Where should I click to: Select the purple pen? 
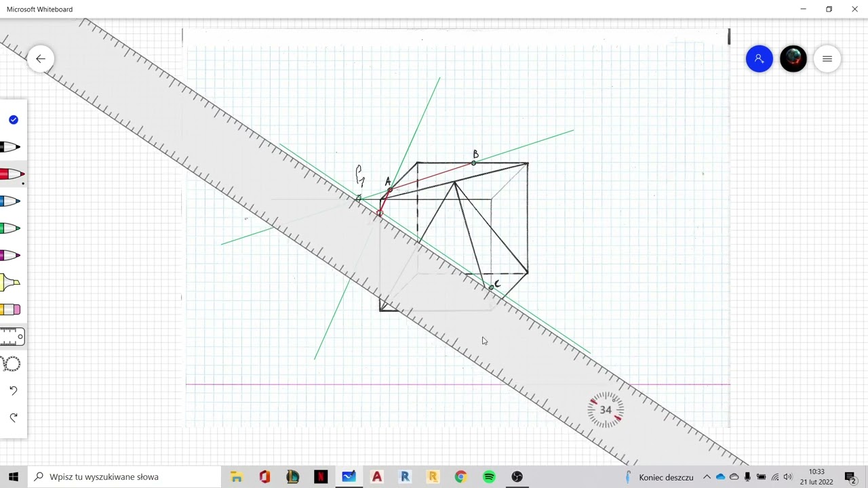pyautogui.click(x=11, y=256)
